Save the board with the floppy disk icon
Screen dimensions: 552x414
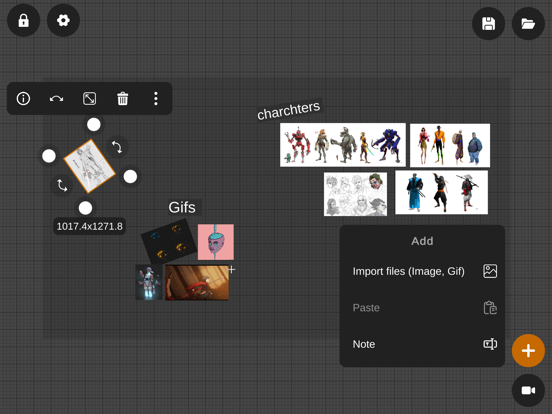point(488,24)
